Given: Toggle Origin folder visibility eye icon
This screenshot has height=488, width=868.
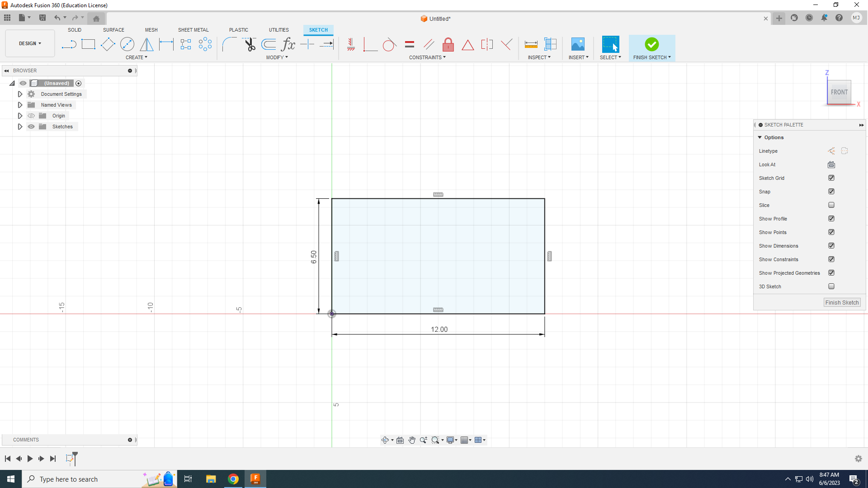Looking at the screenshot, I should [x=31, y=115].
